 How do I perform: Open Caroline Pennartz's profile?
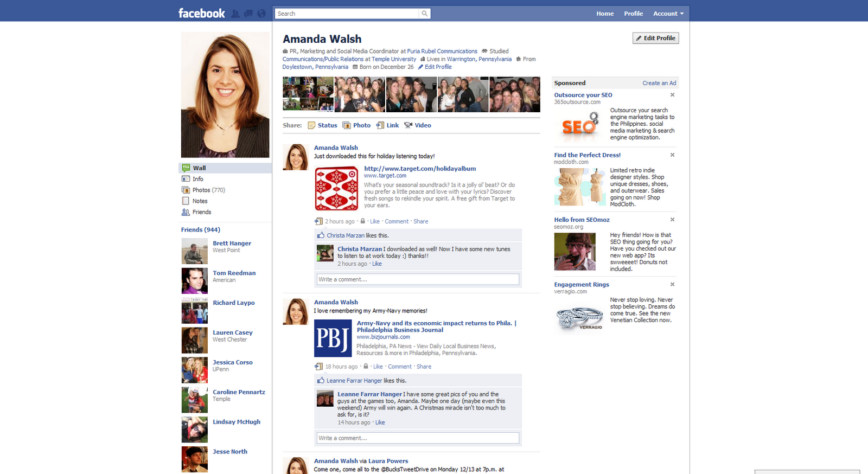239,392
